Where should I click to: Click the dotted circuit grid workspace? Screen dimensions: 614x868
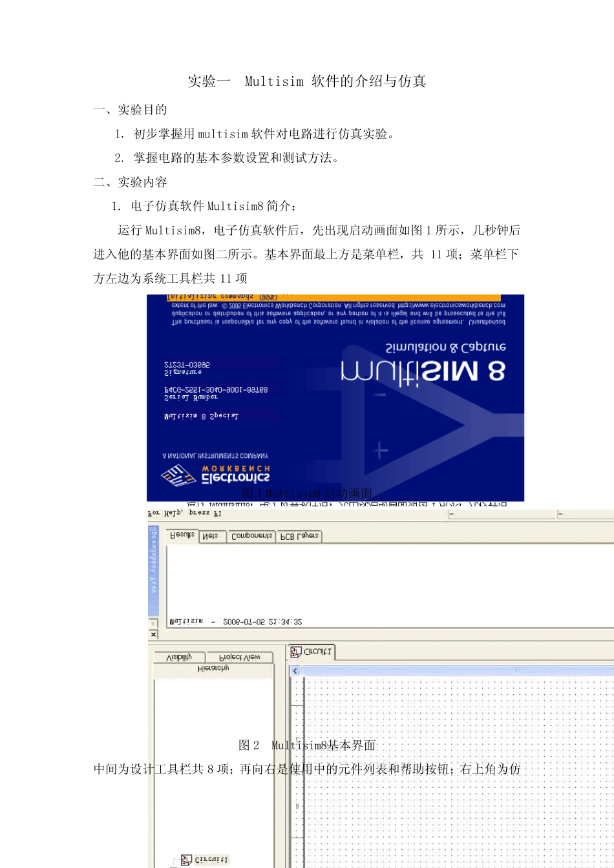[x=459, y=772]
